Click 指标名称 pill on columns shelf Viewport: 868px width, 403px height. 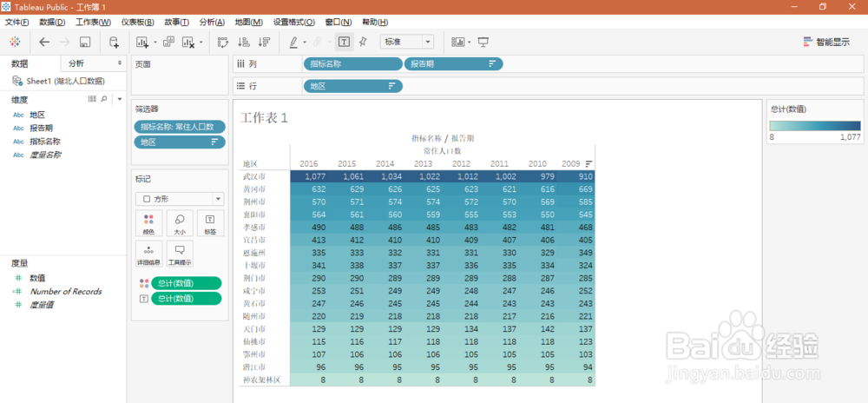pyautogui.click(x=352, y=63)
